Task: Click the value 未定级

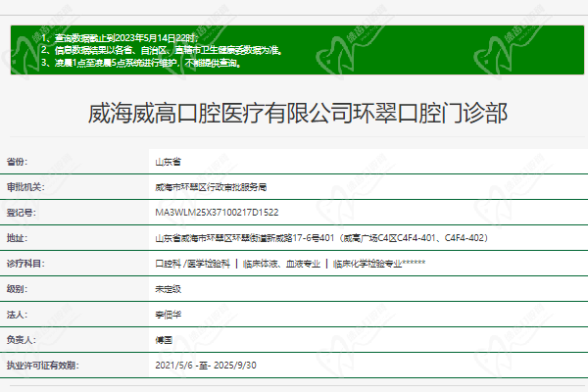Action: coord(168,289)
